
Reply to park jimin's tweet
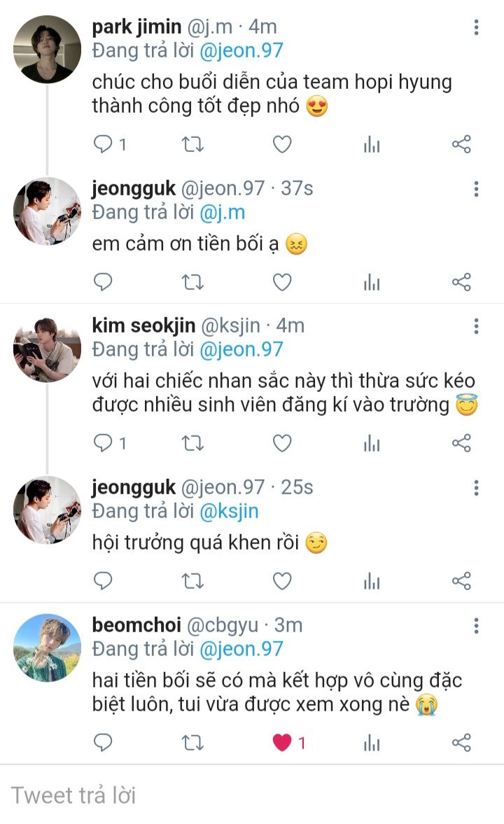click(x=104, y=144)
